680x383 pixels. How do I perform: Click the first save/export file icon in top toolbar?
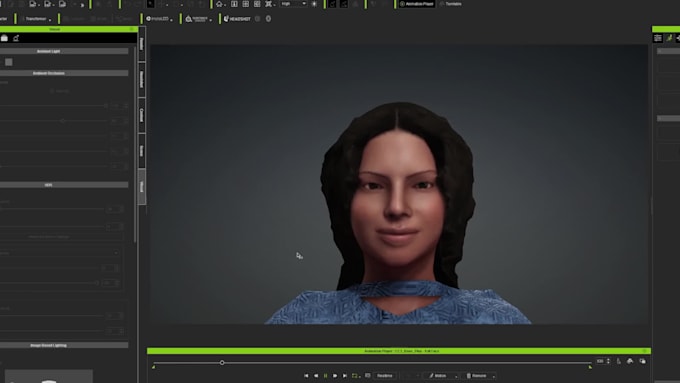(x=33, y=4)
